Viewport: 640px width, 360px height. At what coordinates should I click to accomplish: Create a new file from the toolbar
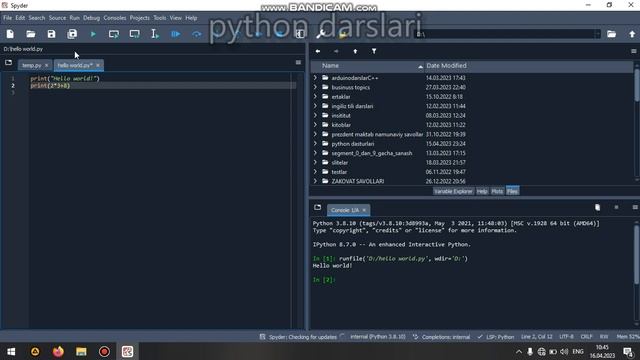coord(10,34)
